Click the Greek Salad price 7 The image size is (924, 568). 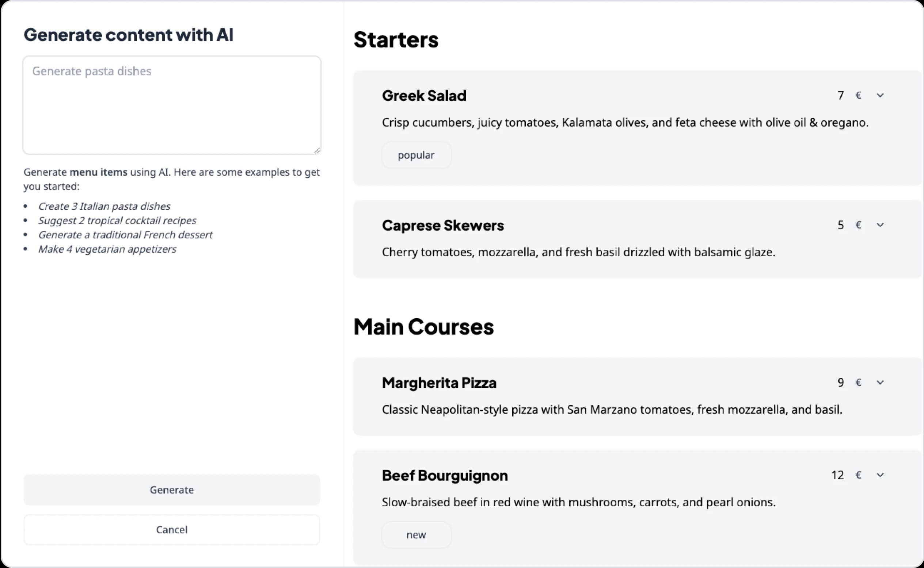pyautogui.click(x=841, y=95)
